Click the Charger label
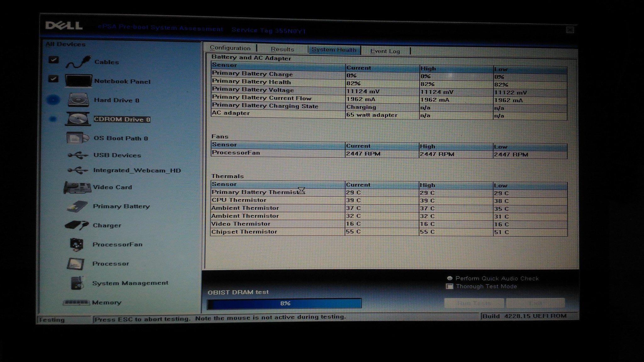The image size is (644, 362). tap(107, 225)
